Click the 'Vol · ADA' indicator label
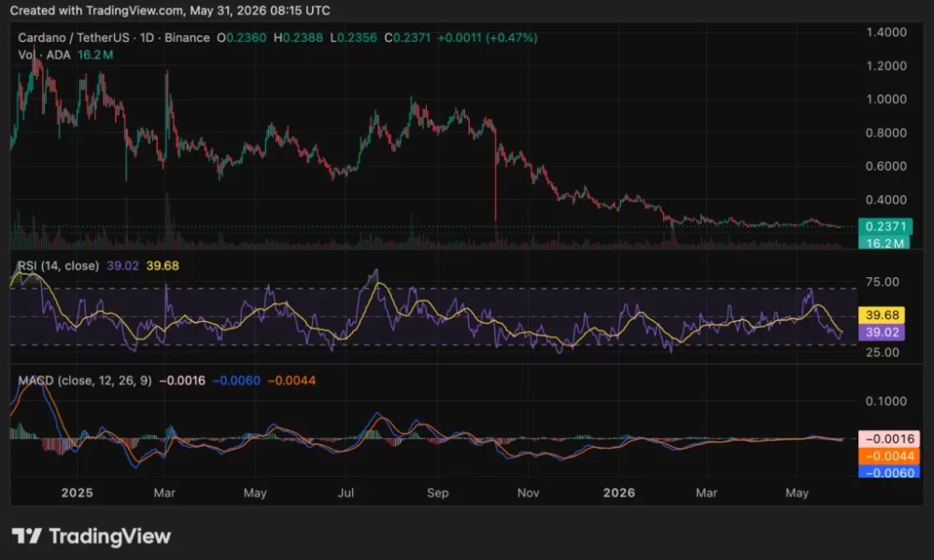934x560 pixels. (x=44, y=55)
